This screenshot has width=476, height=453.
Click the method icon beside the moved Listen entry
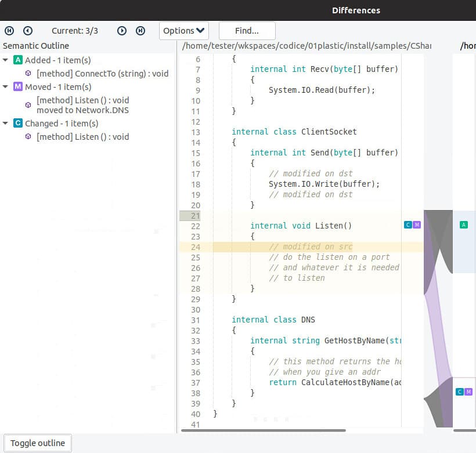pos(28,105)
